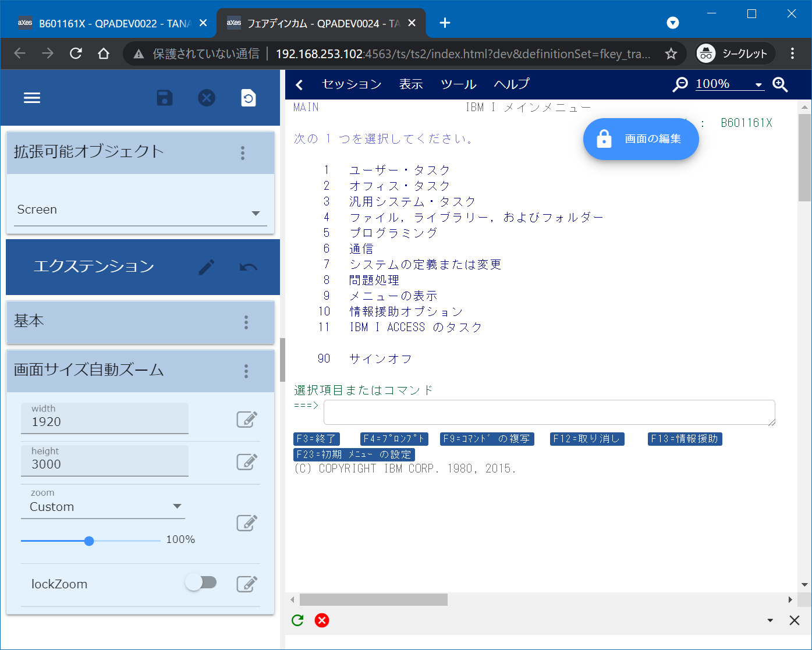Close the B601161X browser tab
The width and height of the screenshot is (812, 650).
[x=203, y=23]
